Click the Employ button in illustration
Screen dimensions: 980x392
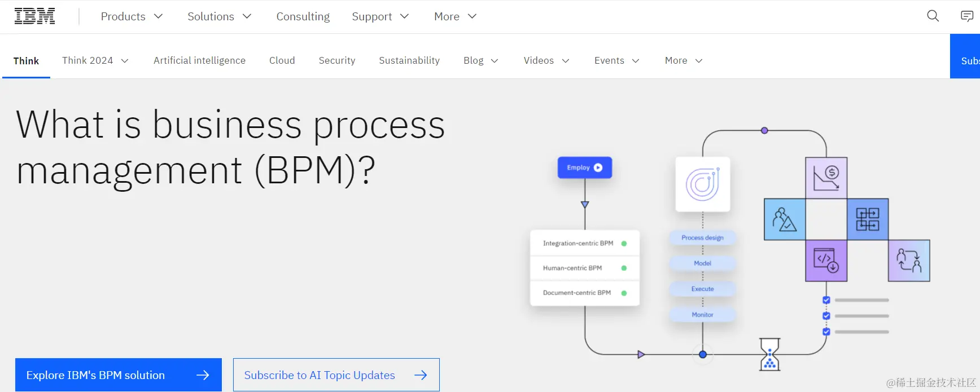coord(585,168)
